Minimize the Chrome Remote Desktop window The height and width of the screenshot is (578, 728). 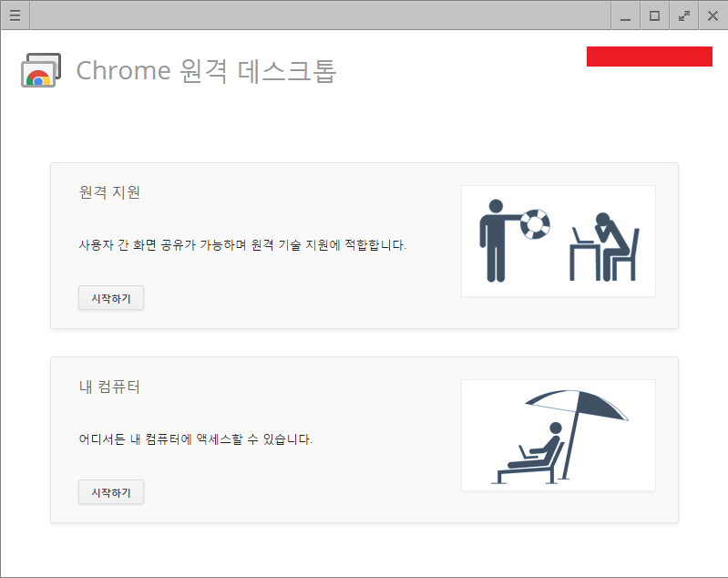[626, 15]
